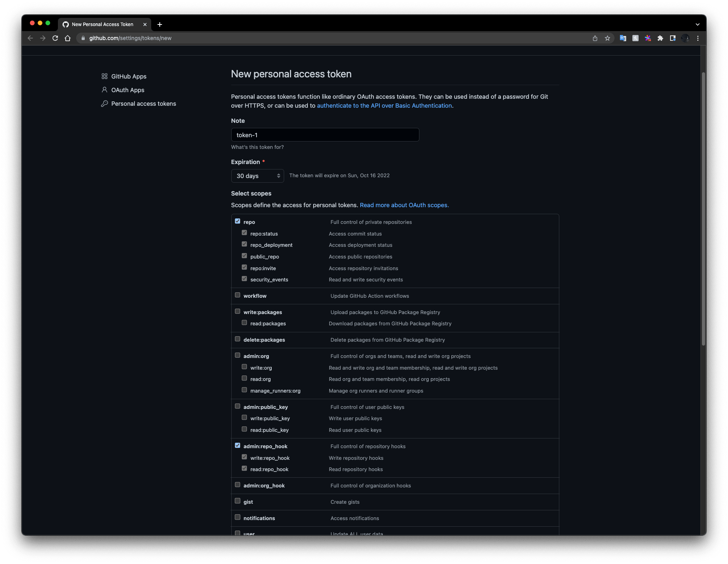Bookmark the page with the star icon
Screen dimensions: 728x564
click(608, 38)
